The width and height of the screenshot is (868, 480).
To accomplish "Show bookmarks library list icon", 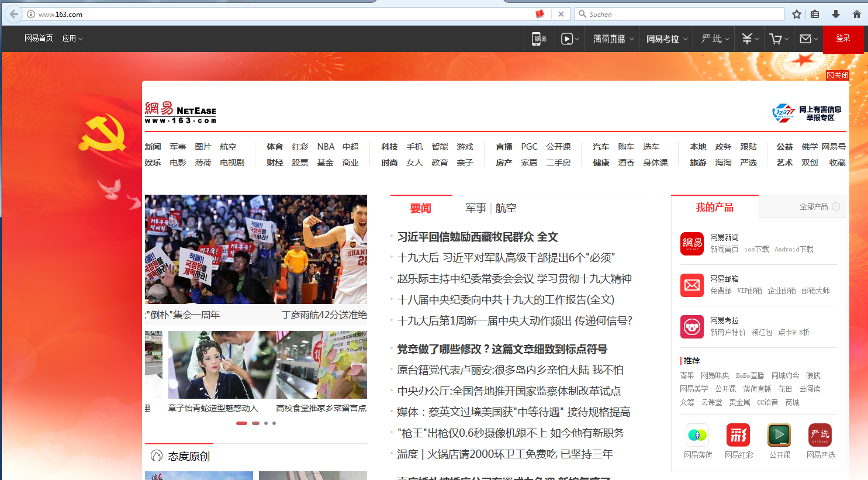I will click(815, 14).
